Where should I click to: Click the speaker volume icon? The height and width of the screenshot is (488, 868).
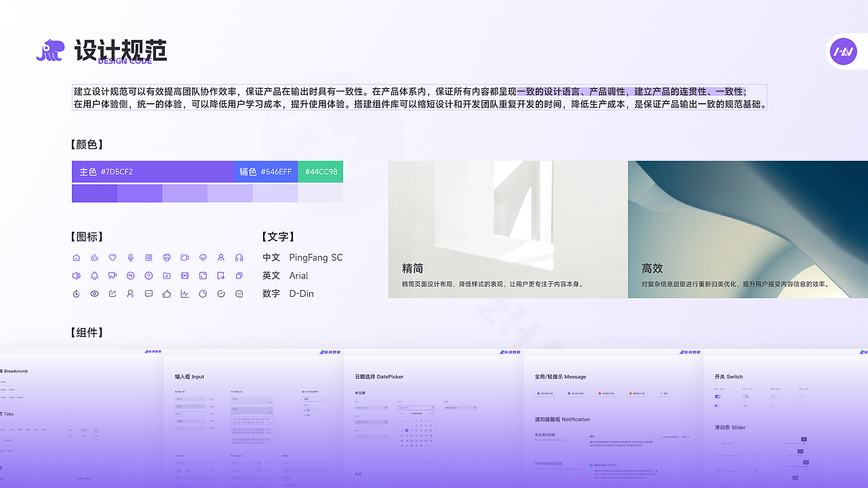pyautogui.click(x=76, y=276)
